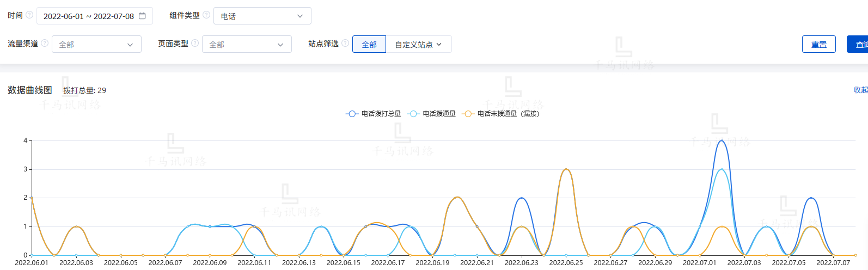Click the date range input field
The height and width of the screenshot is (270, 868).
[x=89, y=16]
